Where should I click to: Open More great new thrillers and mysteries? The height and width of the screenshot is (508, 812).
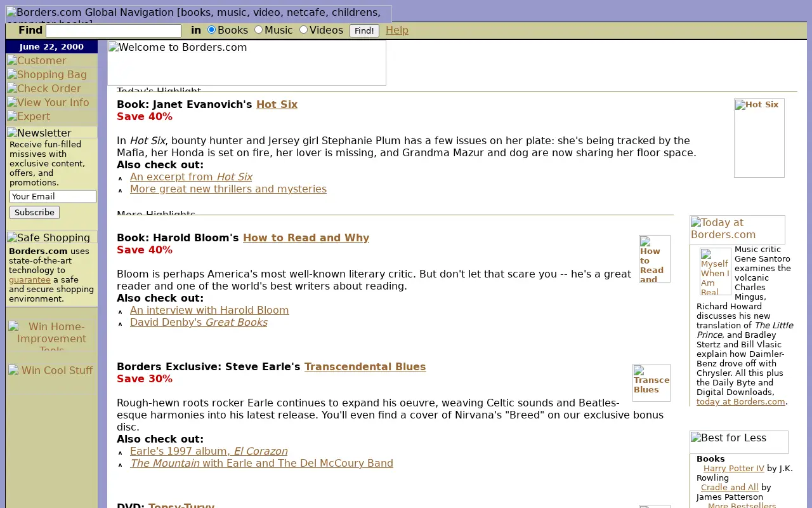point(228,189)
